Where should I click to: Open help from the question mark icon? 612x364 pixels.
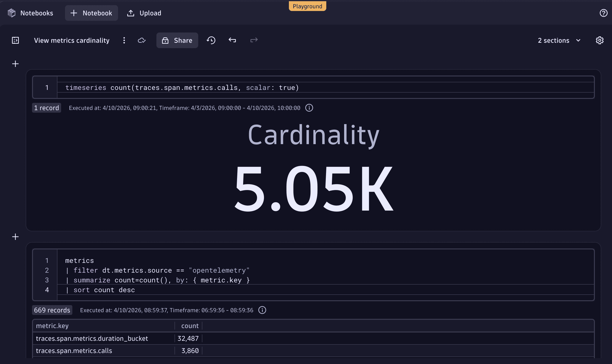point(603,13)
